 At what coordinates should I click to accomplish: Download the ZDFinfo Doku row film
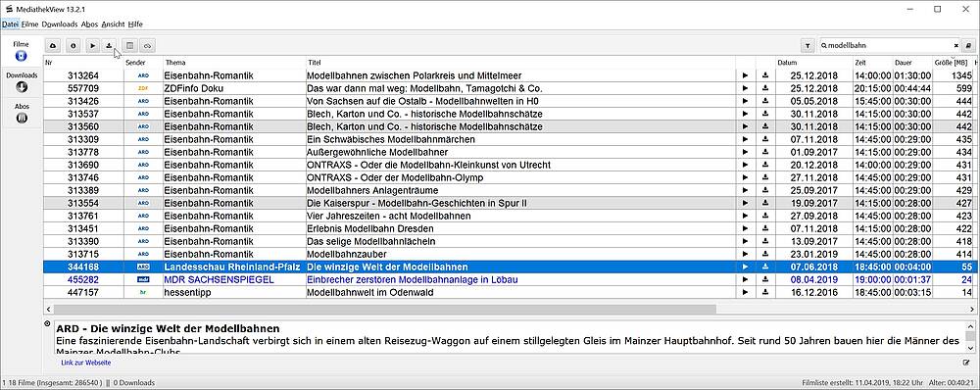tap(765, 88)
